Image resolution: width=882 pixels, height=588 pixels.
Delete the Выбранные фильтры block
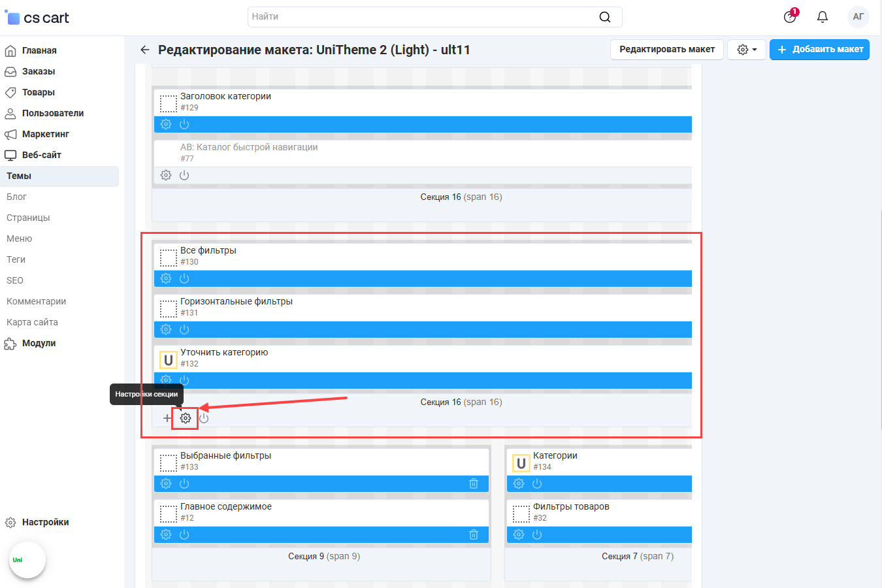click(474, 483)
